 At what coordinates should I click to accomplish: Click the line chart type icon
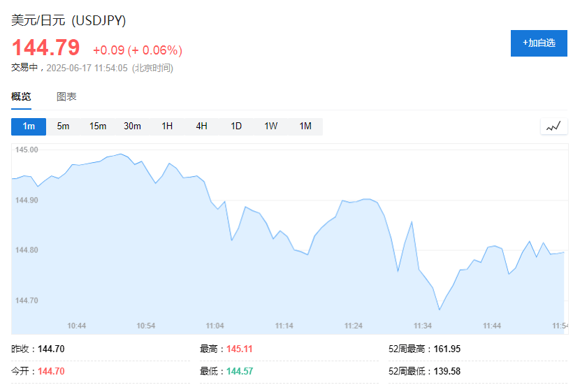[x=553, y=126]
